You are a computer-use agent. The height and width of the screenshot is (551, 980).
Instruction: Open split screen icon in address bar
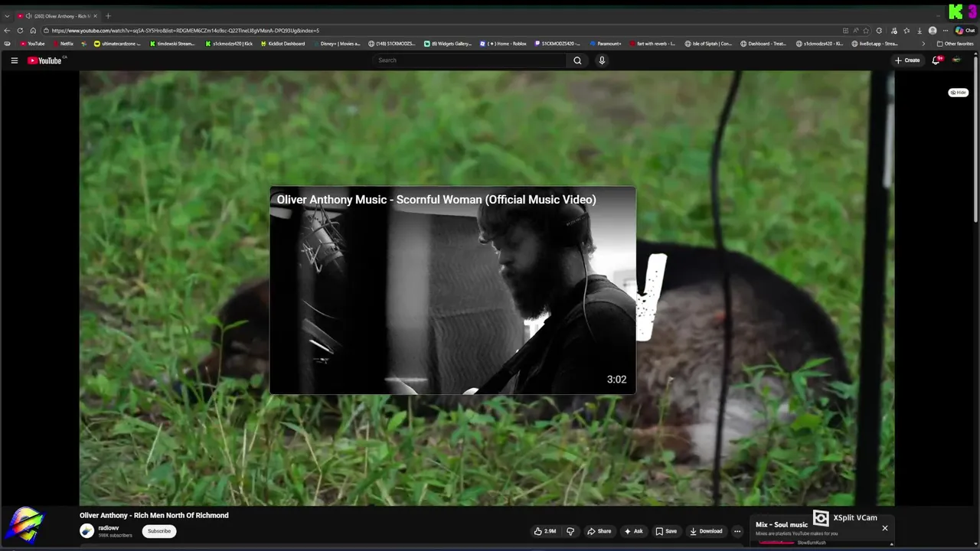click(x=845, y=31)
